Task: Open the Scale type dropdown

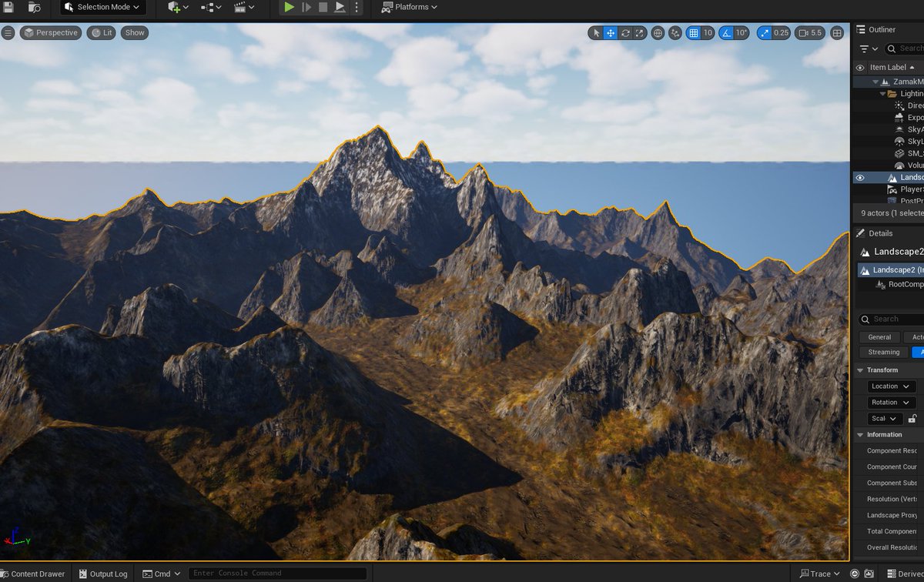Action: point(885,419)
